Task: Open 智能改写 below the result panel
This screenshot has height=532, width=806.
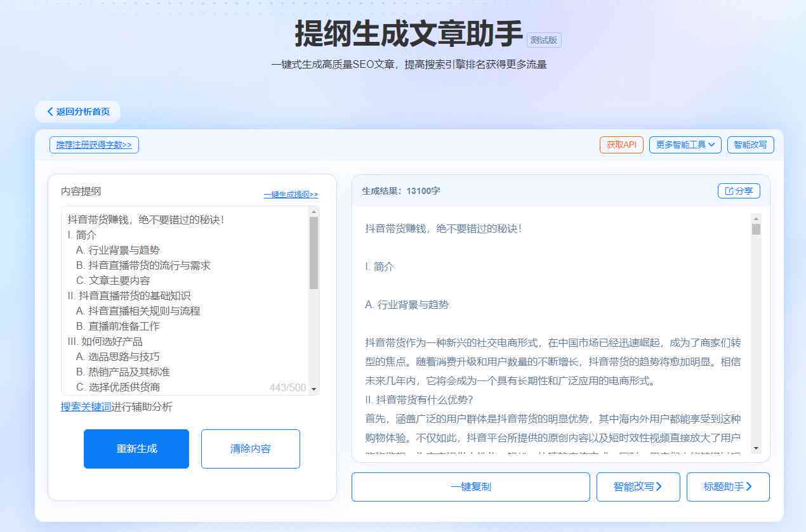Action: coord(638,487)
